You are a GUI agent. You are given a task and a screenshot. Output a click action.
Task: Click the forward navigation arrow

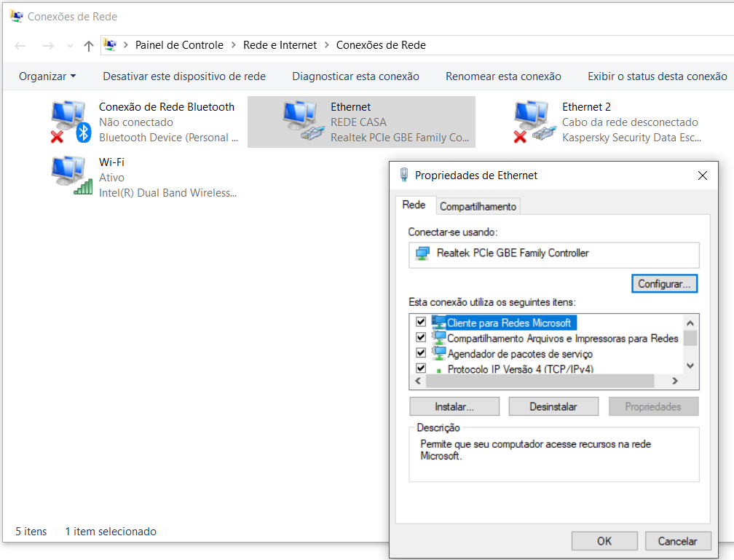tap(48, 45)
